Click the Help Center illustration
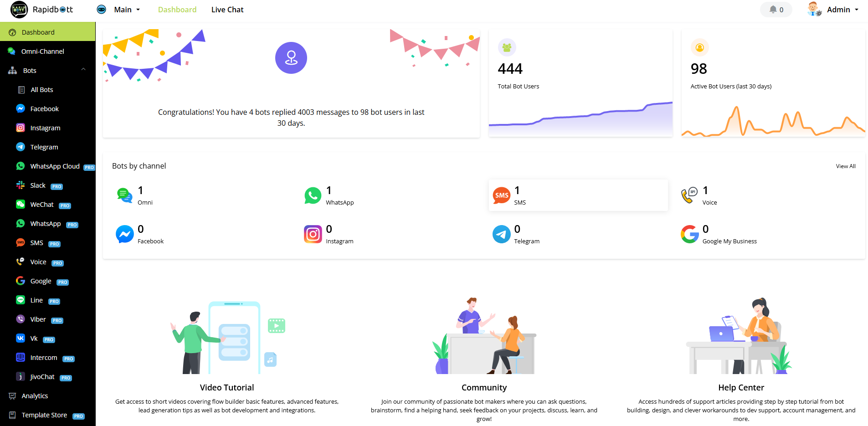The height and width of the screenshot is (426, 868). 739,336
